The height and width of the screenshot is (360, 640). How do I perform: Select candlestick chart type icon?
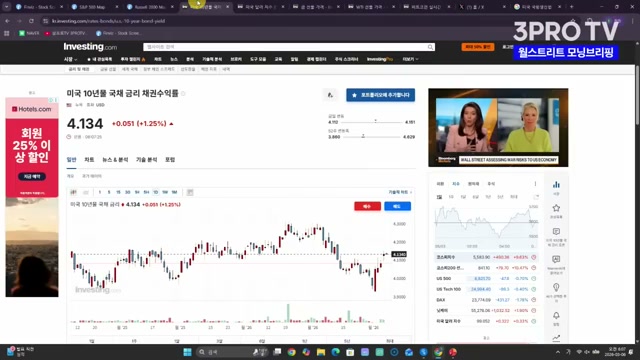pyautogui.click(x=73, y=192)
